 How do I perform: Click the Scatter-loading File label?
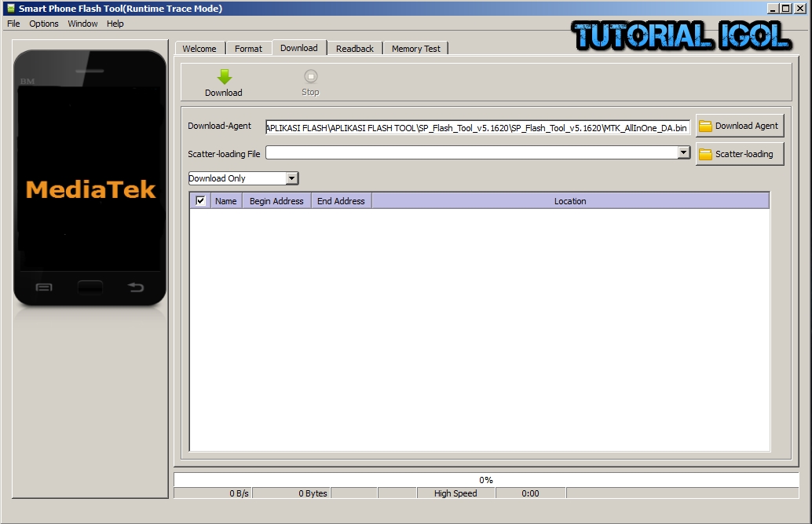tap(224, 154)
